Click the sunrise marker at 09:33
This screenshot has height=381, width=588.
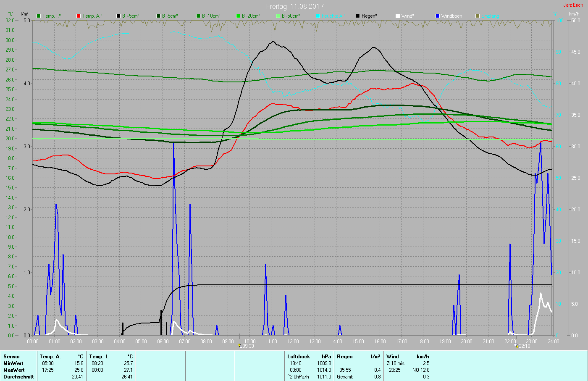point(240,346)
